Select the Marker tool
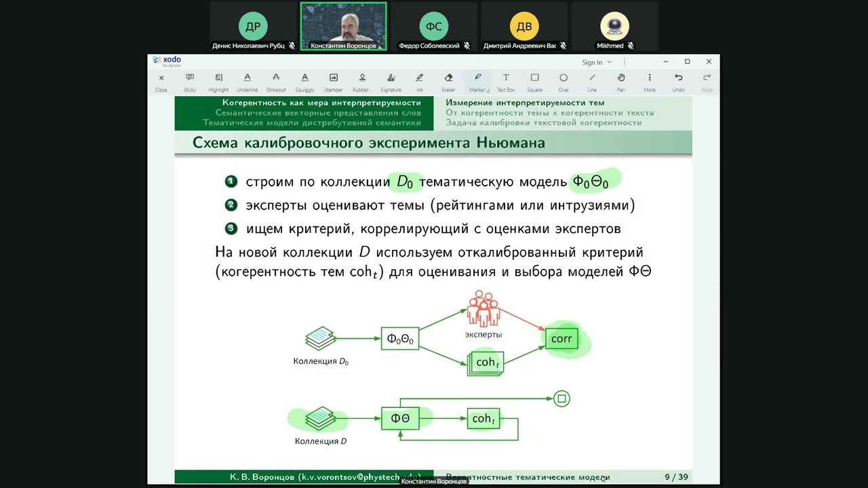 tap(477, 82)
